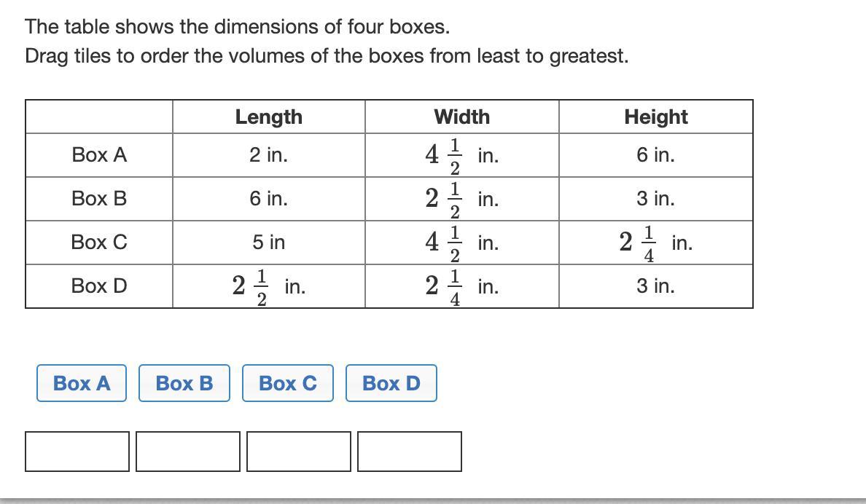Click the blue Box A tile
The height and width of the screenshot is (504, 866).
82,383
